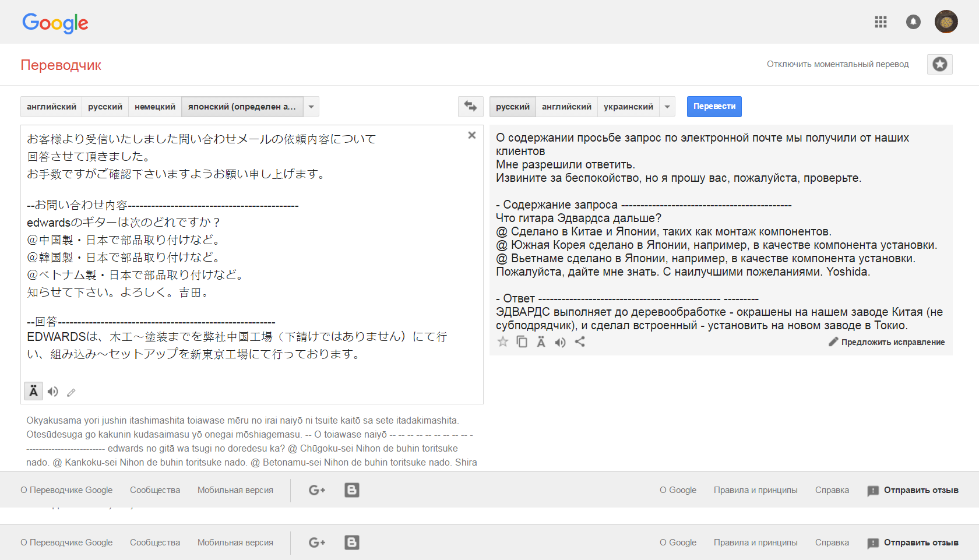The image size is (979, 560).
Task: Click Отправить отзыв in bottom footer
Action: pos(913,543)
